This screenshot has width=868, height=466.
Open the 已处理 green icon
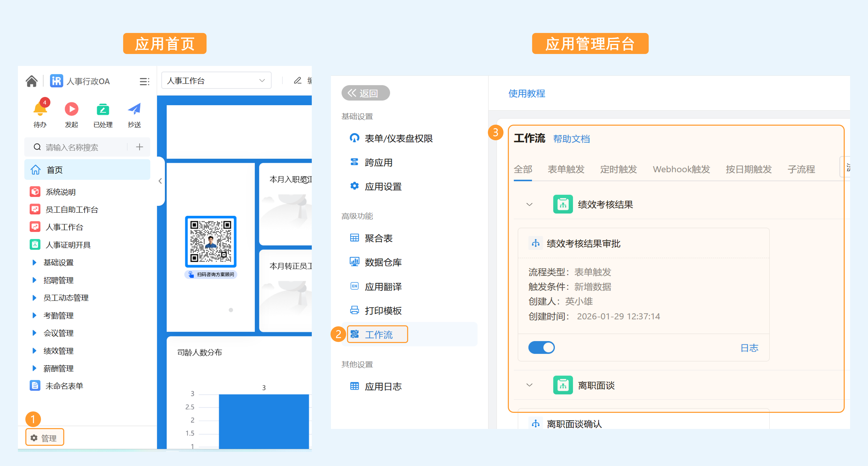103,109
